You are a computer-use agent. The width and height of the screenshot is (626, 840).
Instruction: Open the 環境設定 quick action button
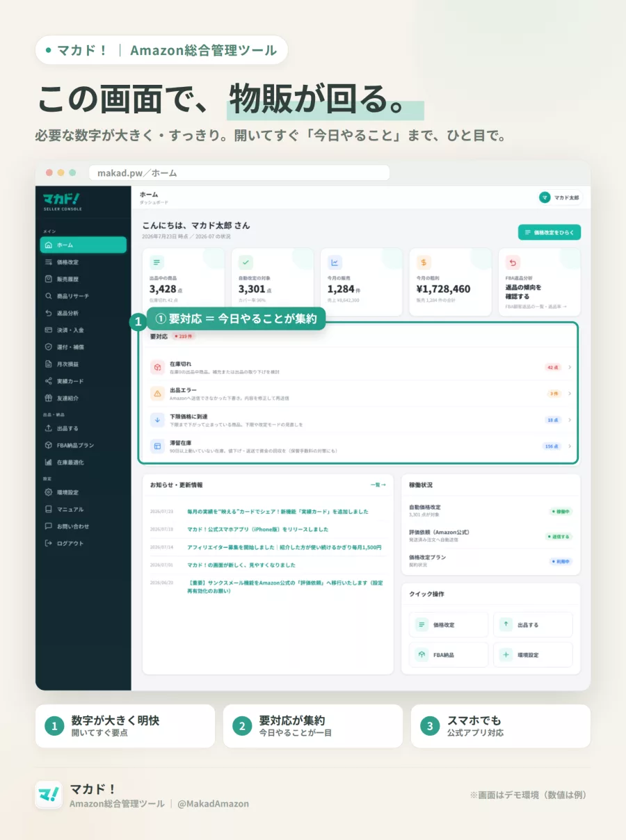(533, 654)
